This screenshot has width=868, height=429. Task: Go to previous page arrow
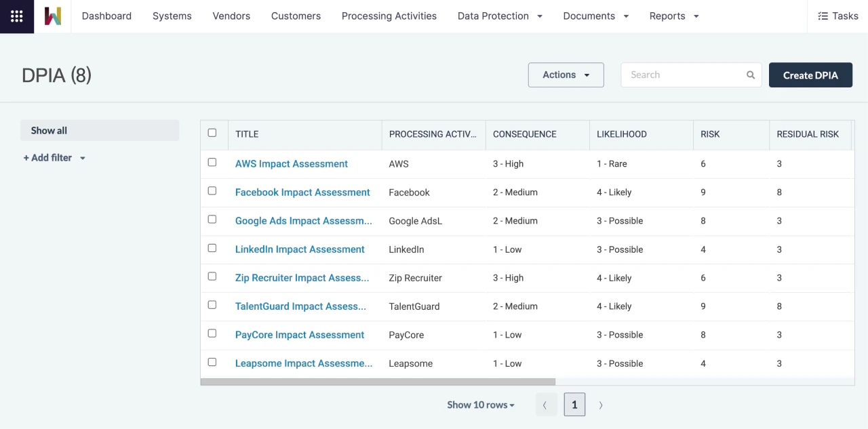545,405
